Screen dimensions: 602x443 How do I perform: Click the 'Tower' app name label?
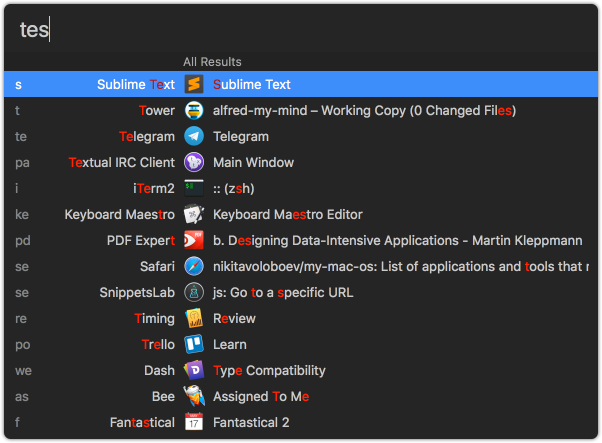(x=157, y=111)
